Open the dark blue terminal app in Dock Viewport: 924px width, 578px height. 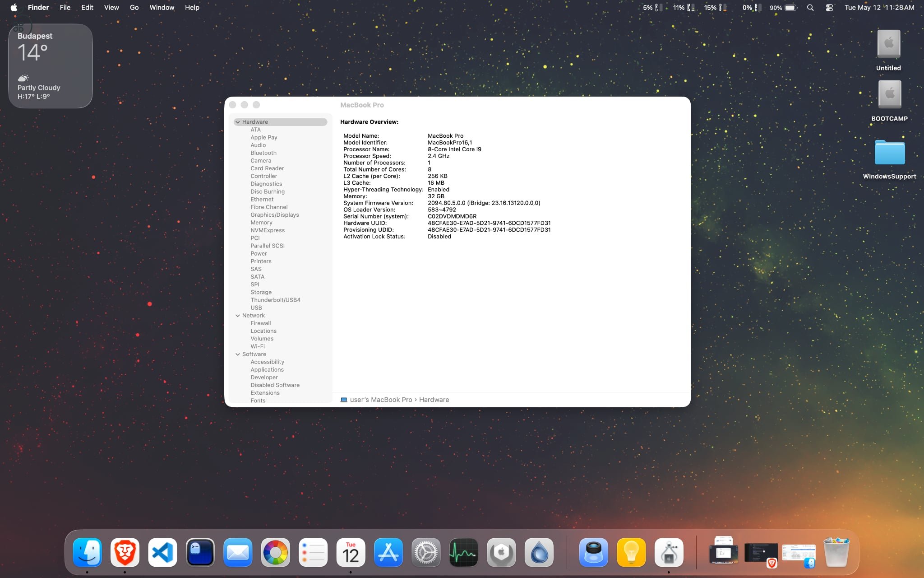pyautogui.click(x=200, y=552)
